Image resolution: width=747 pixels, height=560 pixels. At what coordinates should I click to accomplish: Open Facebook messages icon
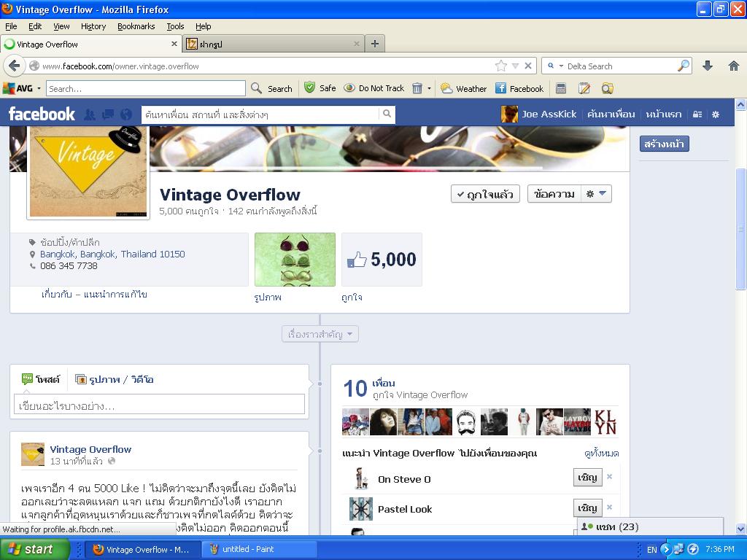(108, 114)
